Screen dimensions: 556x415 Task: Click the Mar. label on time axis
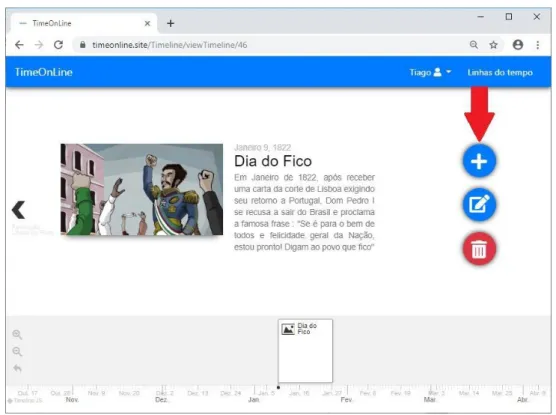click(430, 400)
